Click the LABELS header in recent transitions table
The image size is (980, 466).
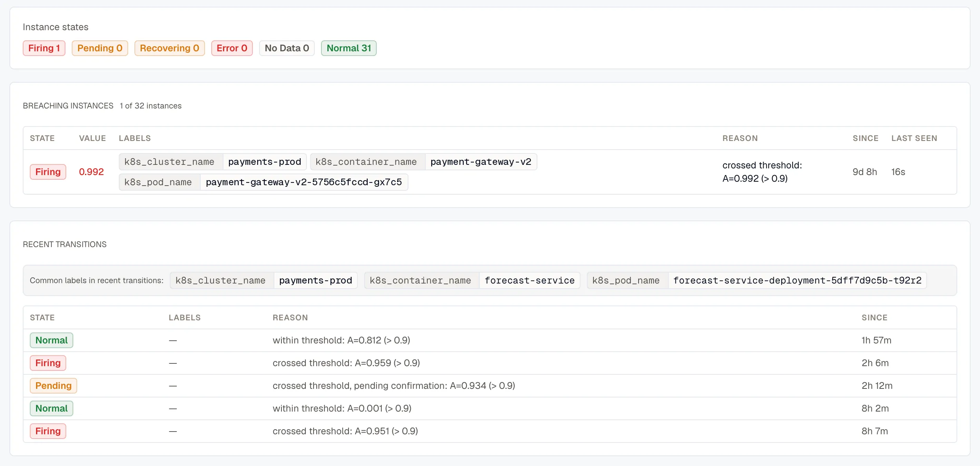[185, 318]
